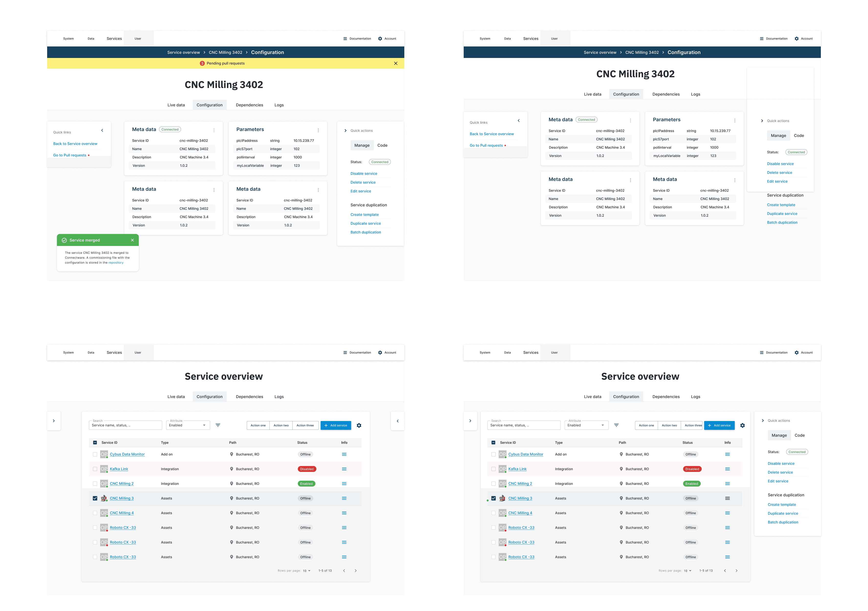Check CNC Milling 4 row, bottom-left table

click(x=95, y=513)
